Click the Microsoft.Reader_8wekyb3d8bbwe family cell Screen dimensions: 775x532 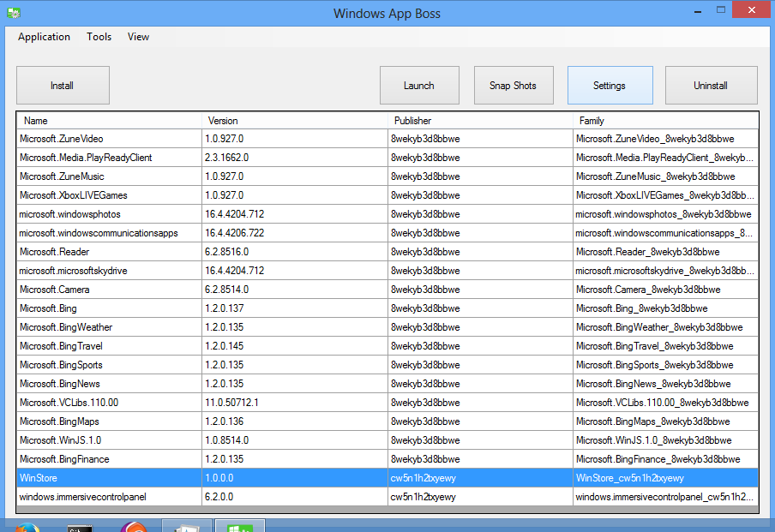[666, 252]
